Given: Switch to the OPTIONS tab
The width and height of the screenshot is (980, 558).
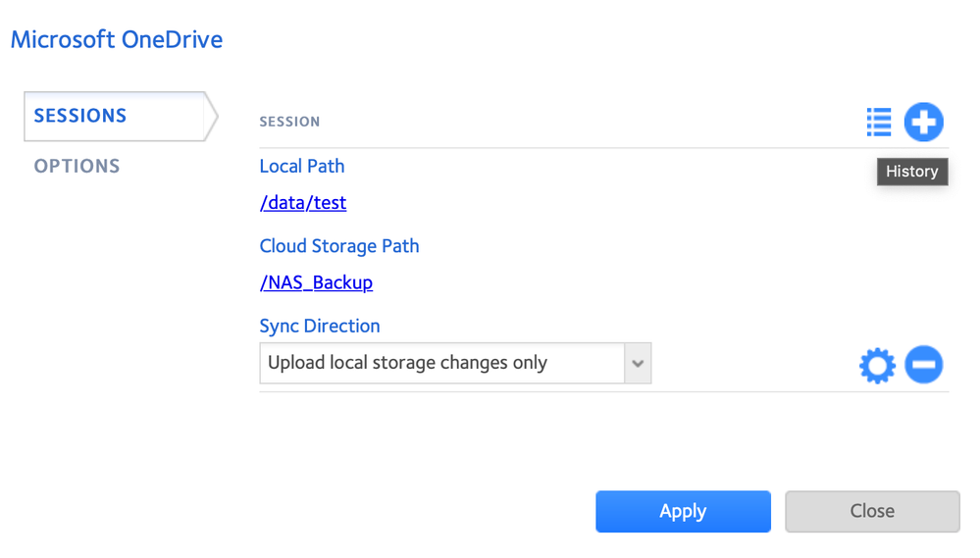Looking at the screenshot, I should (x=77, y=166).
